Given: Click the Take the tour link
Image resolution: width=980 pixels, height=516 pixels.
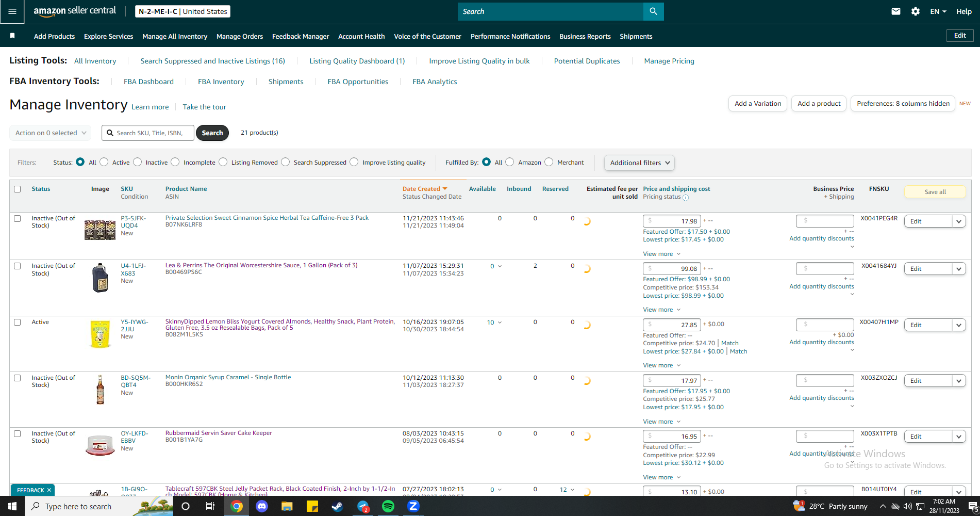Looking at the screenshot, I should click(x=204, y=107).
